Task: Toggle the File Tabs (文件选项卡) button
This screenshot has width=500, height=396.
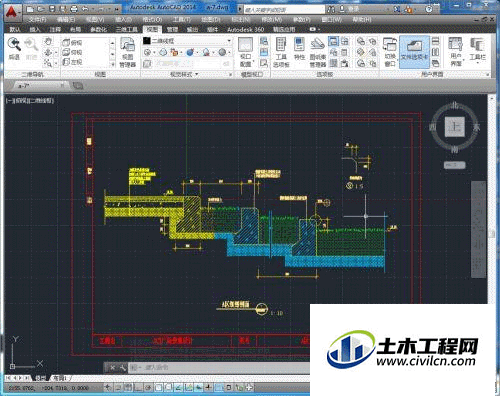Action: [414, 52]
